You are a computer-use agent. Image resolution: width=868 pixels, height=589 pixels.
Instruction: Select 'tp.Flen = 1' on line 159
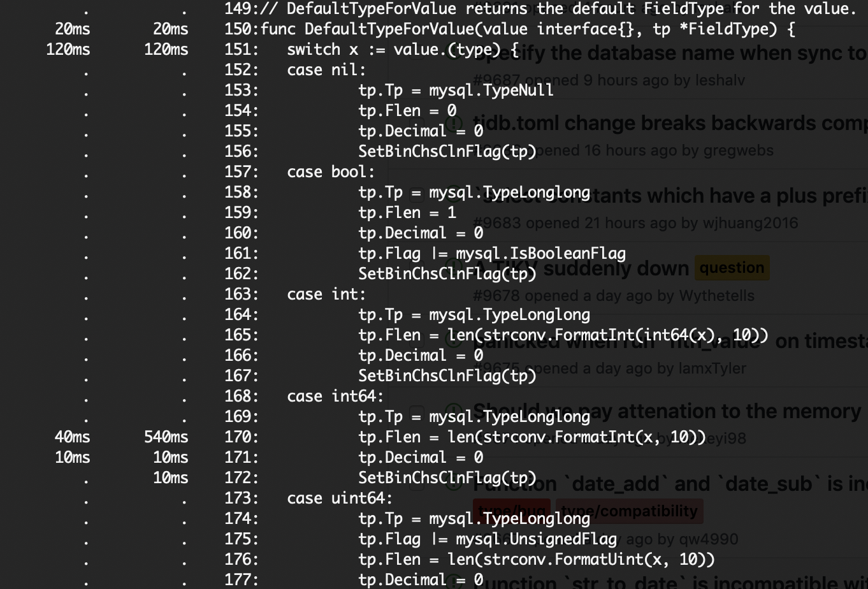click(x=407, y=213)
